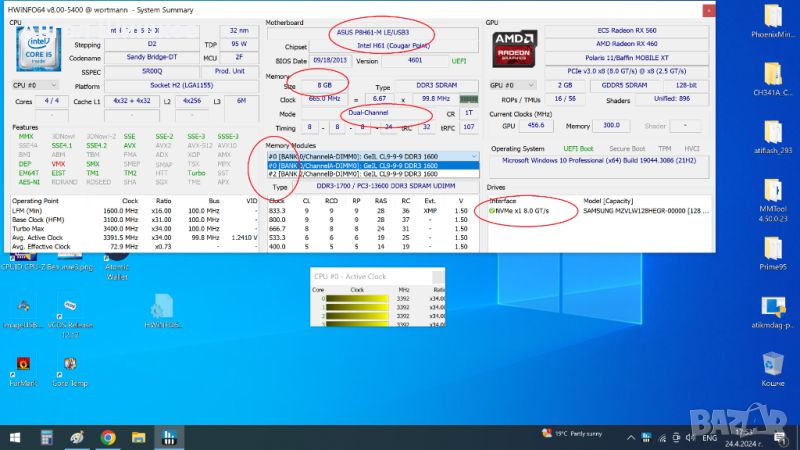Select the #2 ChannelB-DIMM0 module entry
Viewport: 800px width, 450px height.
click(x=373, y=174)
